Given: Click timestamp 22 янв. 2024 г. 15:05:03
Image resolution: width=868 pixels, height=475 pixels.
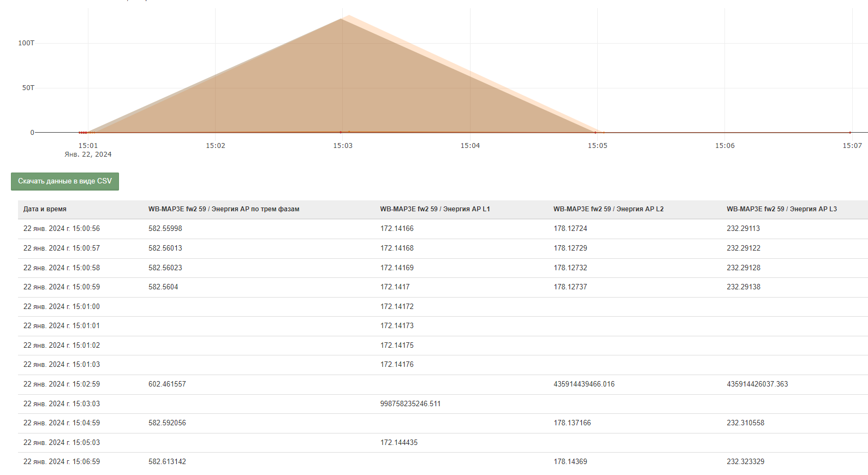Looking at the screenshot, I should (x=62, y=443).
